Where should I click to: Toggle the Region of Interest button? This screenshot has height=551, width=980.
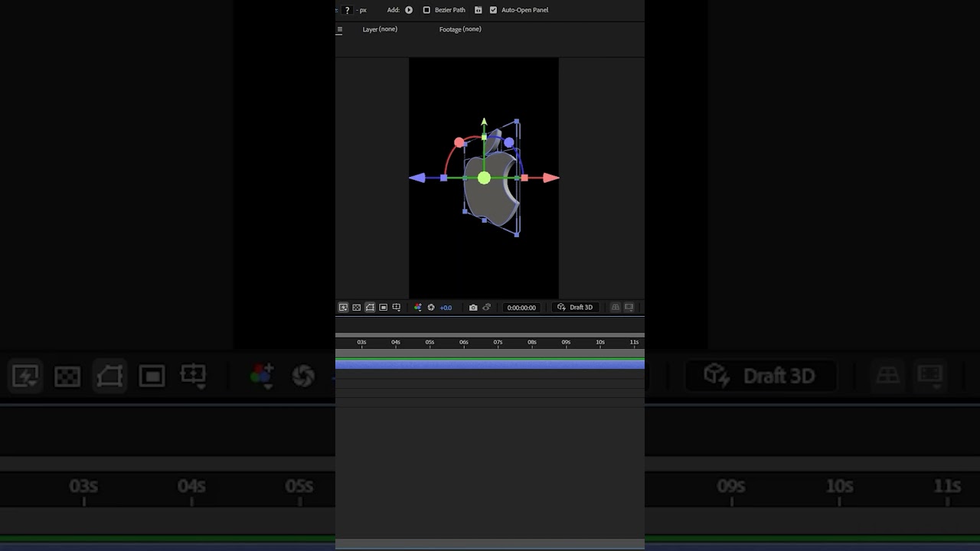[x=384, y=307]
